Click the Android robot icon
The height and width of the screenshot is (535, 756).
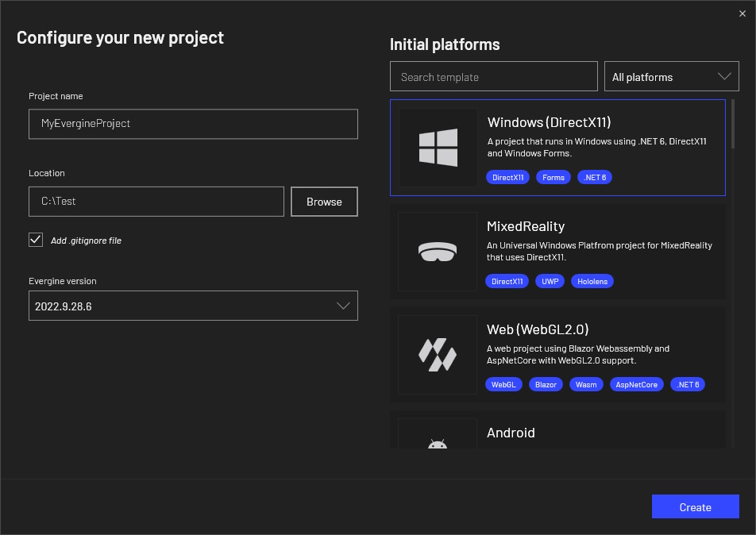438,444
